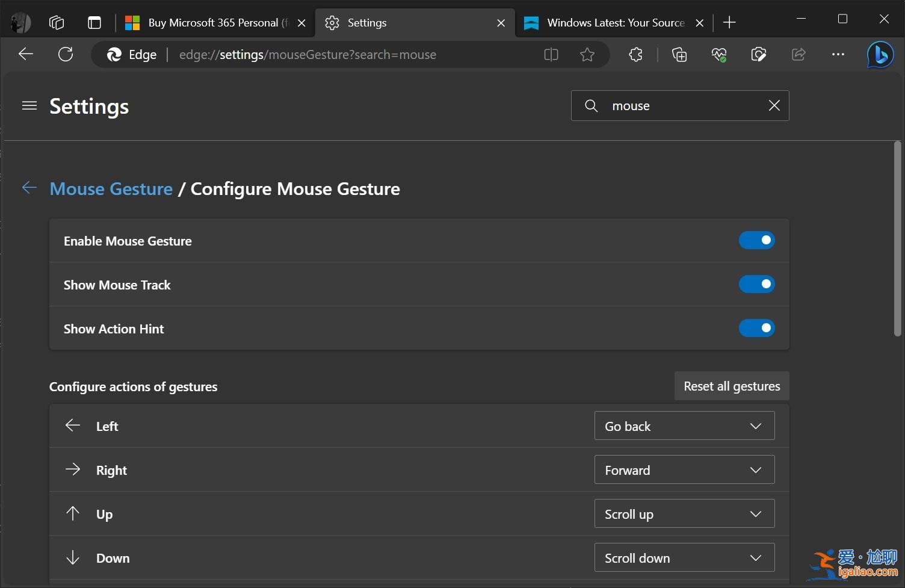
Task: Open the Extensions puzzle icon
Action: click(x=635, y=55)
